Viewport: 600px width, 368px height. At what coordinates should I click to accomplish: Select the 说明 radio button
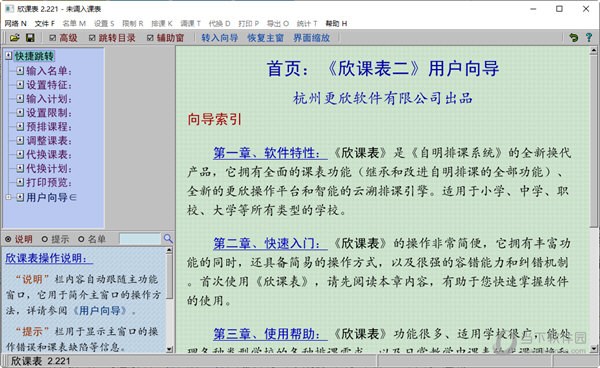click(8, 239)
